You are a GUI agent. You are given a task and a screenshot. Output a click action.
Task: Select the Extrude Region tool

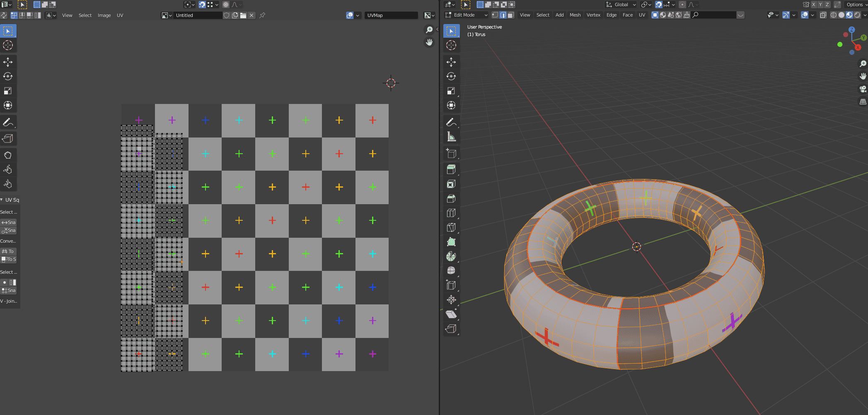click(451, 169)
